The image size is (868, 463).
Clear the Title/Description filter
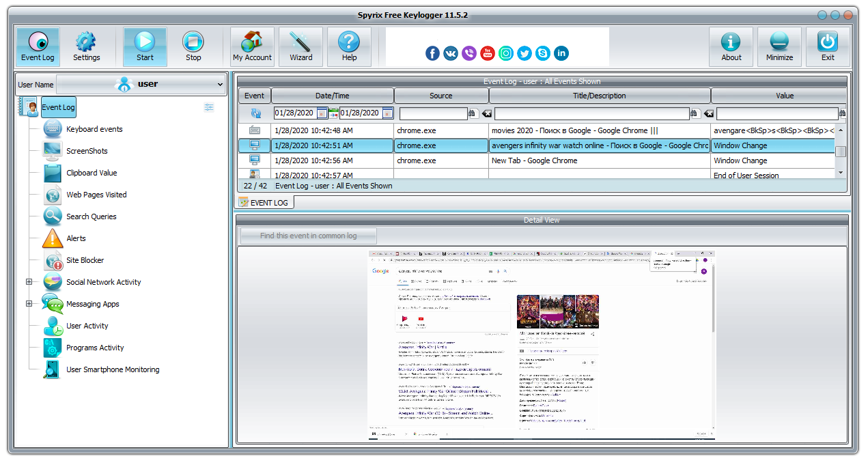709,113
